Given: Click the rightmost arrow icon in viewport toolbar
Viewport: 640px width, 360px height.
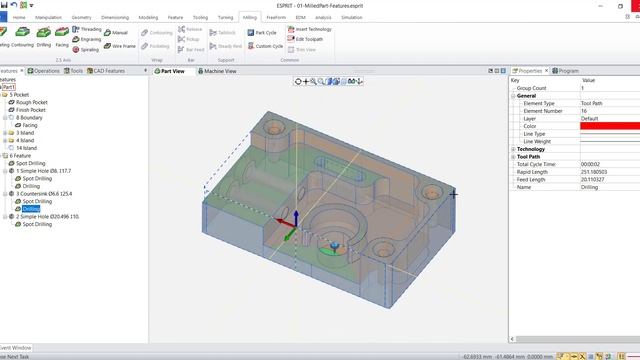Looking at the screenshot, I should [x=360, y=82].
